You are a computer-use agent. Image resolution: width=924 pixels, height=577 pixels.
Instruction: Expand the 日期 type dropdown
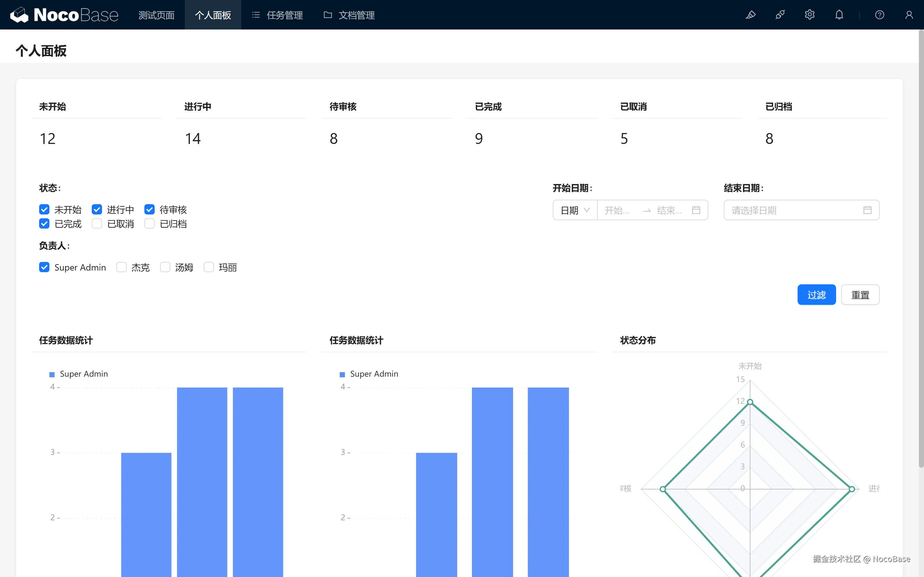(575, 210)
